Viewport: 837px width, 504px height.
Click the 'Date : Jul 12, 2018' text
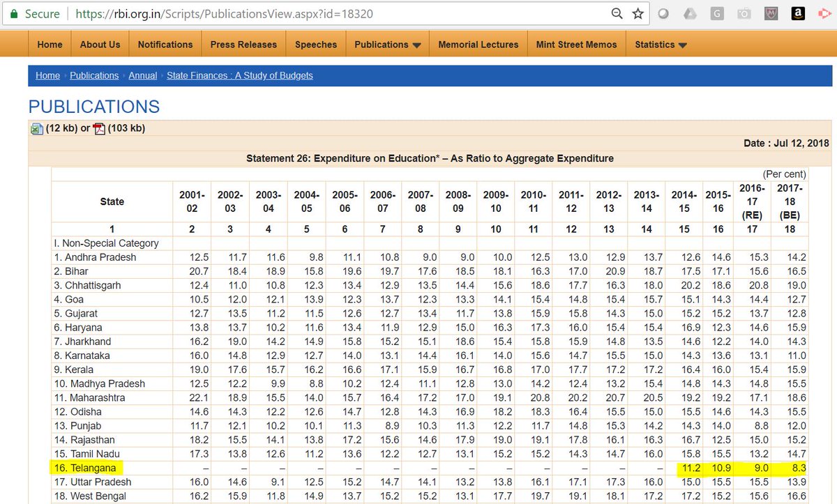(x=786, y=143)
